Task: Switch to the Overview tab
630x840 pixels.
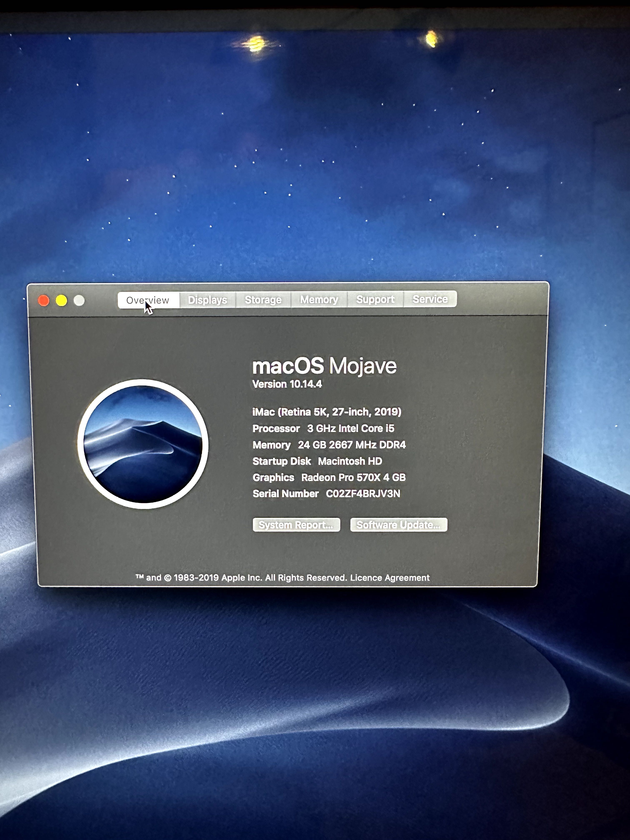Action: pyautogui.click(x=149, y=300)
